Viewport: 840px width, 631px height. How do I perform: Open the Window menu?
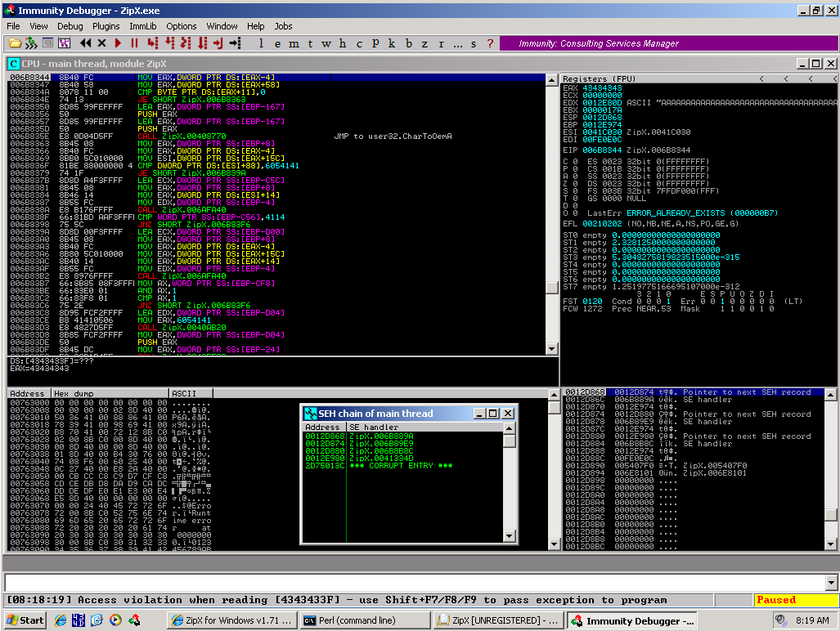tap(222, 26)
